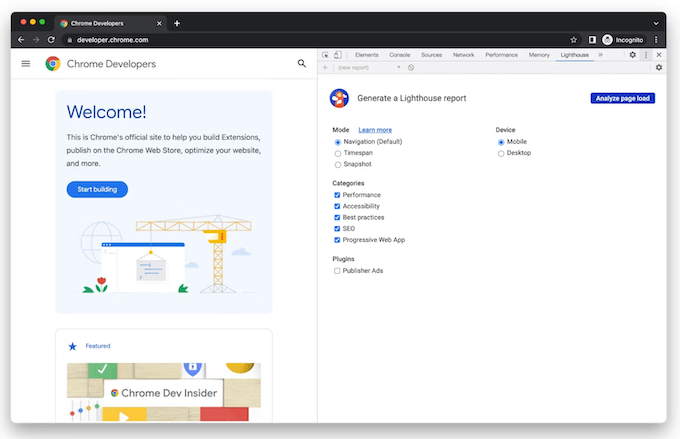Screen dimensions: 680x439
Task: Bookmark this page with star icon
Action: (574, 39)
